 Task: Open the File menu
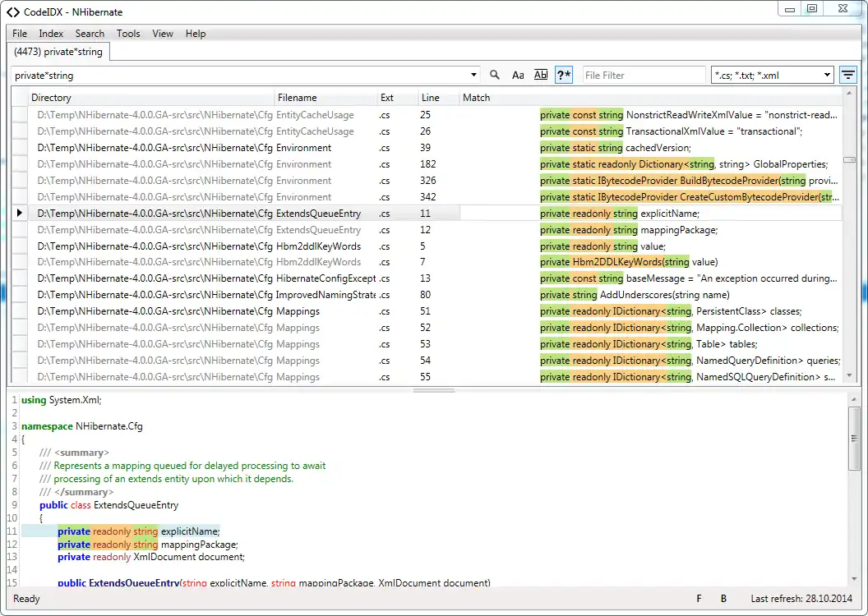click(x=20, y=33)
